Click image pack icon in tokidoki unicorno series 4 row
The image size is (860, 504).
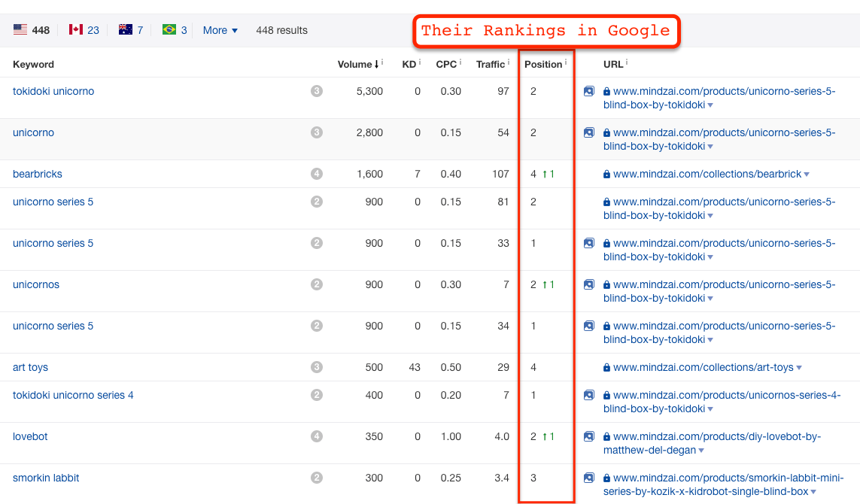(x=588, y=395)
